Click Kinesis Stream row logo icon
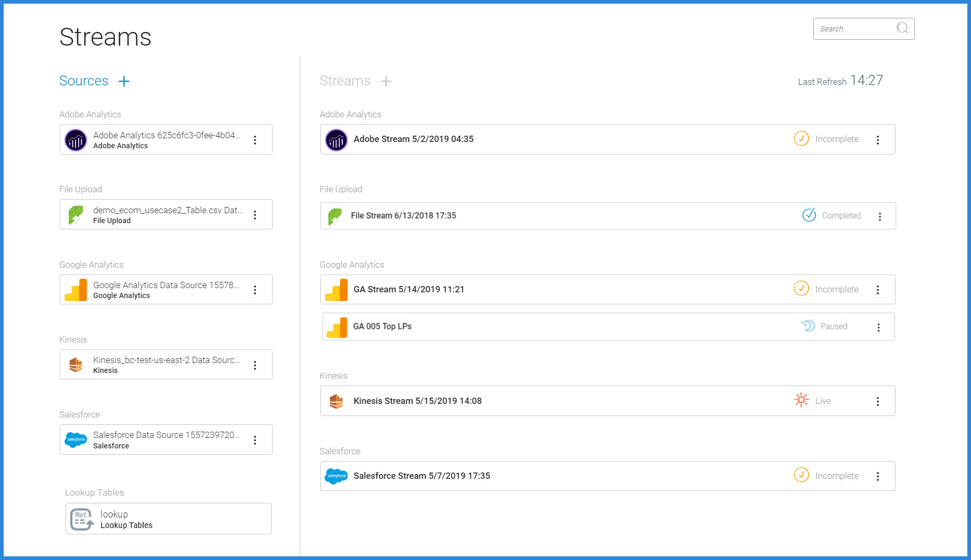971x560 pixels. (x=336, y=401)
